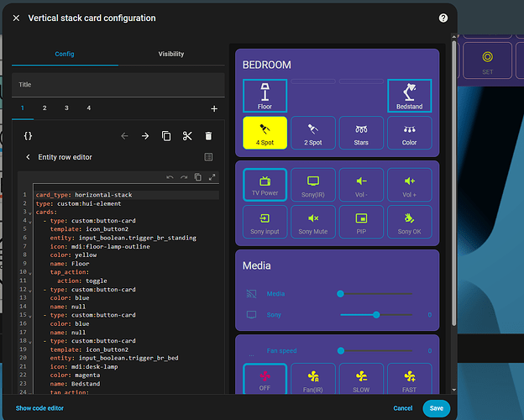Screen dimensions: 524x420
Task: Go back from Entity row editor
Action: coord(28,157)
